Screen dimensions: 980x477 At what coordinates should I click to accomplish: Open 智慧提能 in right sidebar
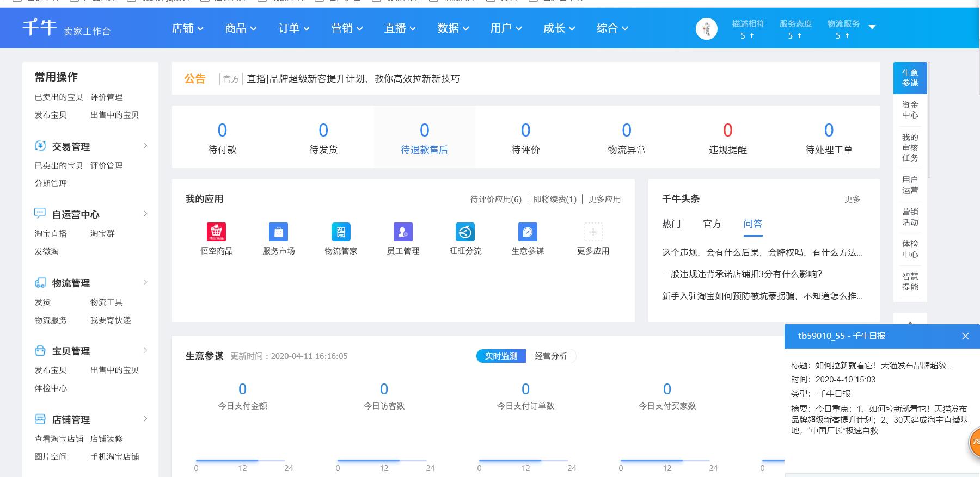click(x=910, y=282)
